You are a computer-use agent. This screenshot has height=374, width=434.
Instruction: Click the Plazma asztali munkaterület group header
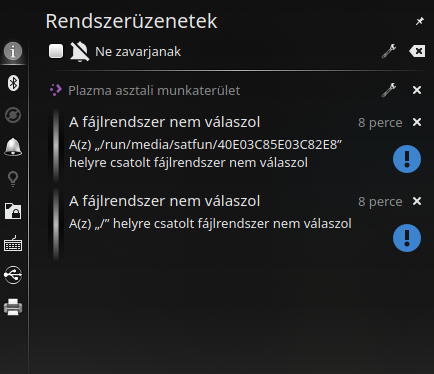[x=145, y=90]
